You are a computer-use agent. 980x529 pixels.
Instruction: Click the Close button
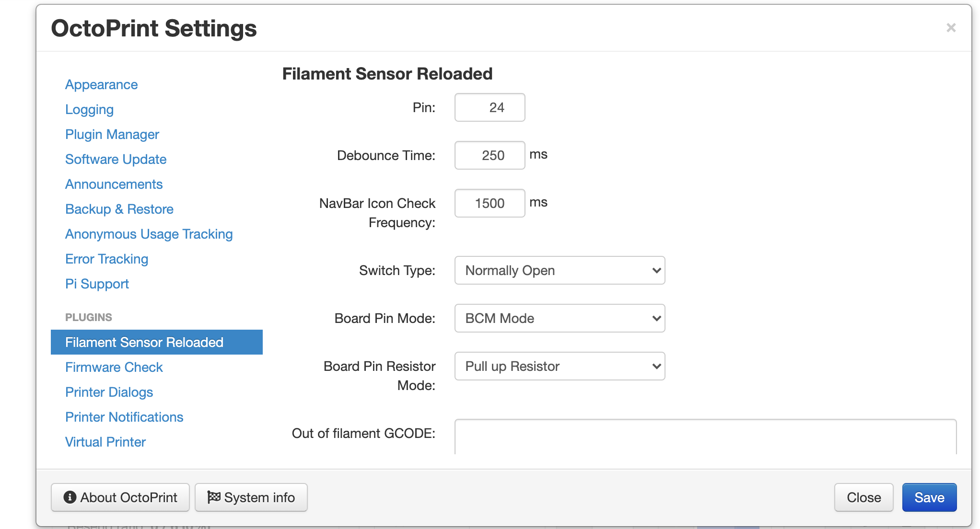(864, 497)
